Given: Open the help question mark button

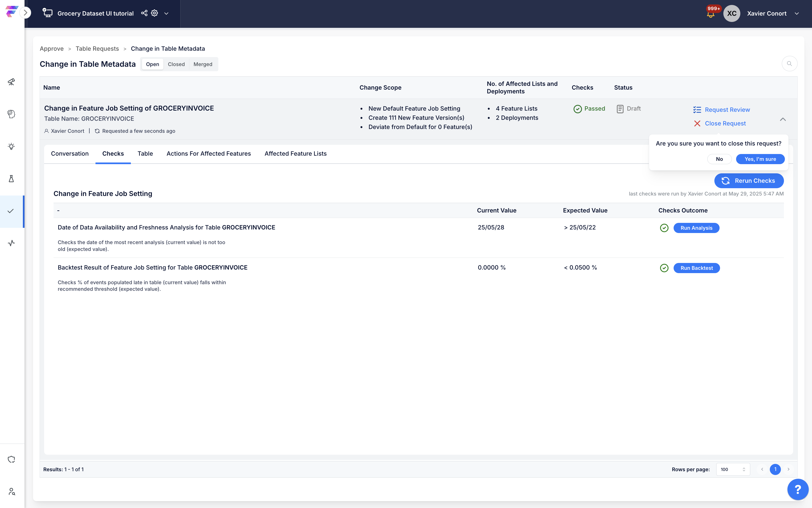Looking at the screenshot, I should pos(798,490).
